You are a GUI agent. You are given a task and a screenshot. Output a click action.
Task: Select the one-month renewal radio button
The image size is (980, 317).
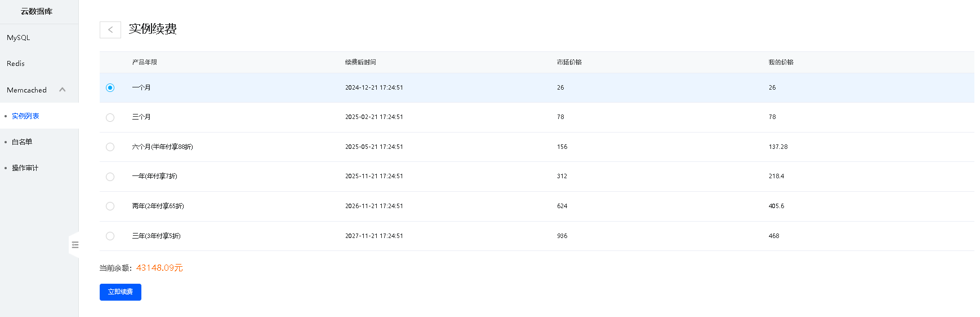point(110,87)
